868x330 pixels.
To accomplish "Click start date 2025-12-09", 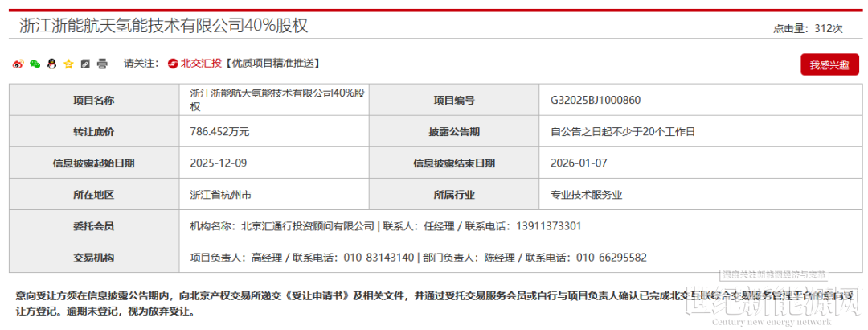I will coord(219,163).
